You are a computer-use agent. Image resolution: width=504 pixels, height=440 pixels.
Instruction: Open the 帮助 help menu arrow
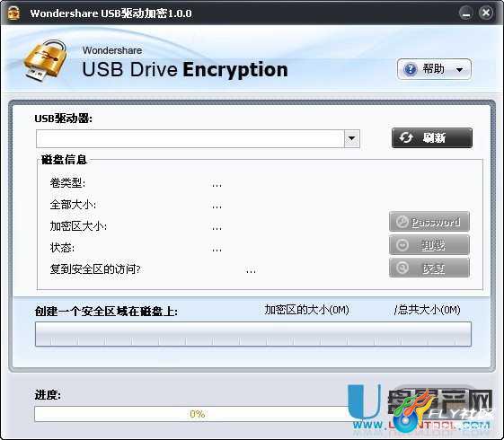tap(460, 69)
